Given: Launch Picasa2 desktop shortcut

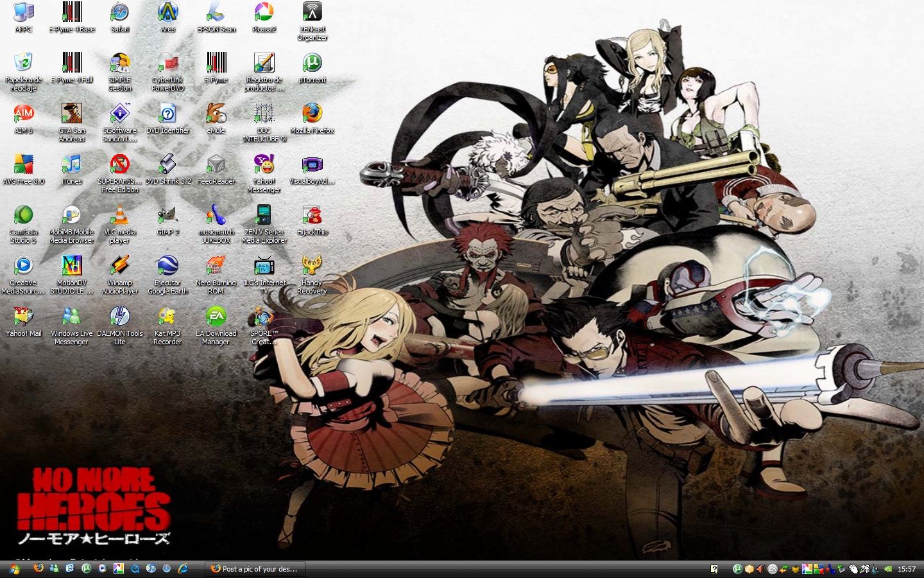Looking at the screenshot, I should point(264,17).
